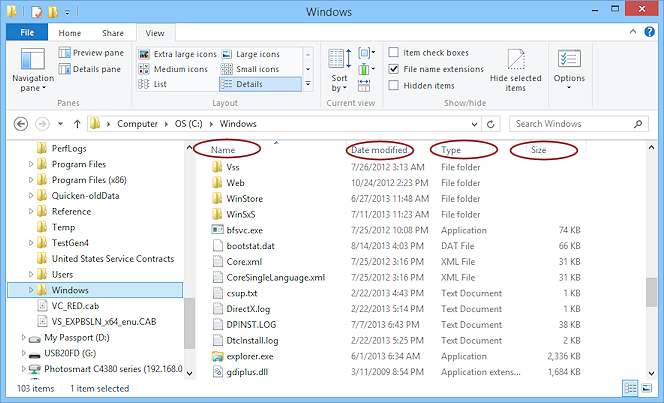The height and width of the screenshot is (403, 664).
Task: Switch to the Share tab
Action: click(x=113, y=33)
